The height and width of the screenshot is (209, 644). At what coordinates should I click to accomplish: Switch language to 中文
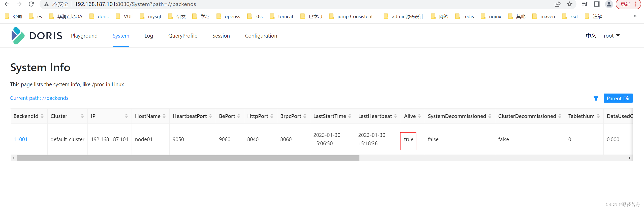click(591, 36)
